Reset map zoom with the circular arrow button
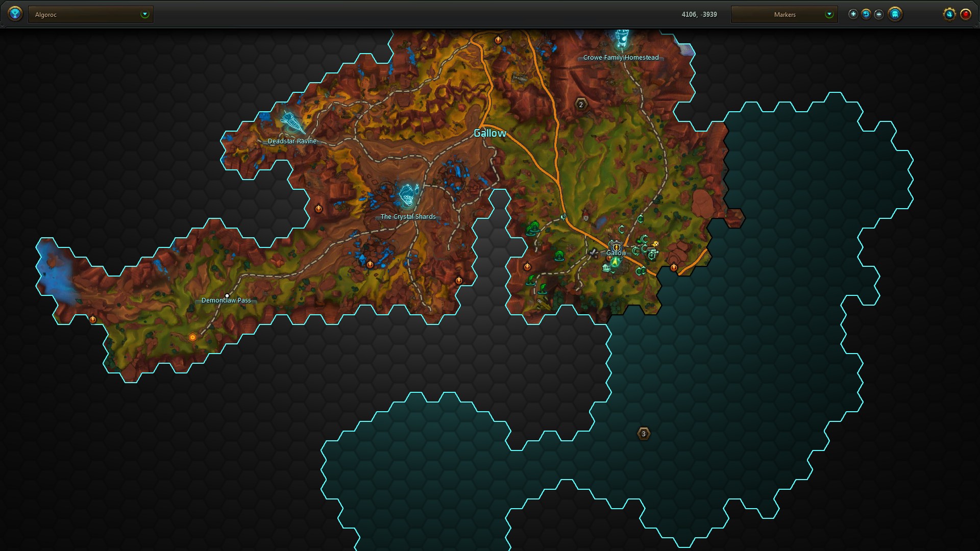980x551 pixels. point(866,14)
